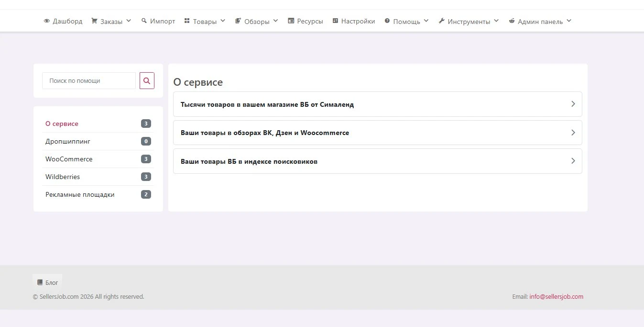Click the count badge next to WooCommerce
The width and height of the screenshot is (644, 327).
point(146,159)
